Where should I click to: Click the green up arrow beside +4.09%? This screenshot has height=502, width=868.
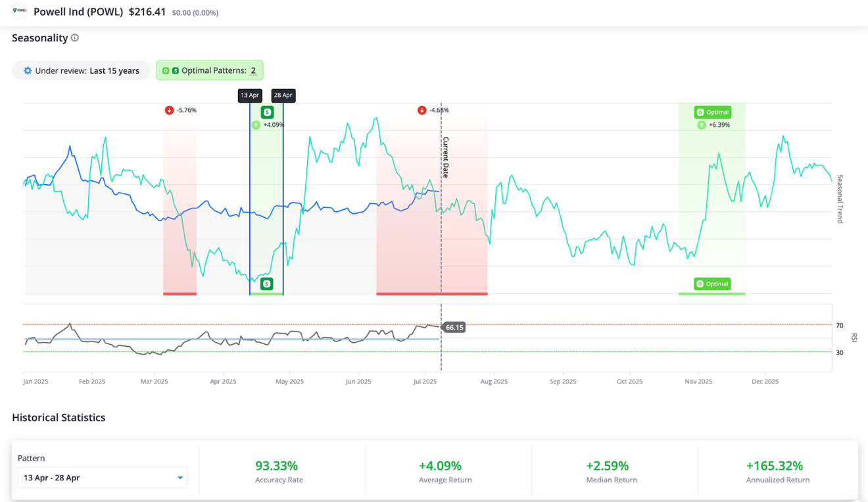point(256,124)
